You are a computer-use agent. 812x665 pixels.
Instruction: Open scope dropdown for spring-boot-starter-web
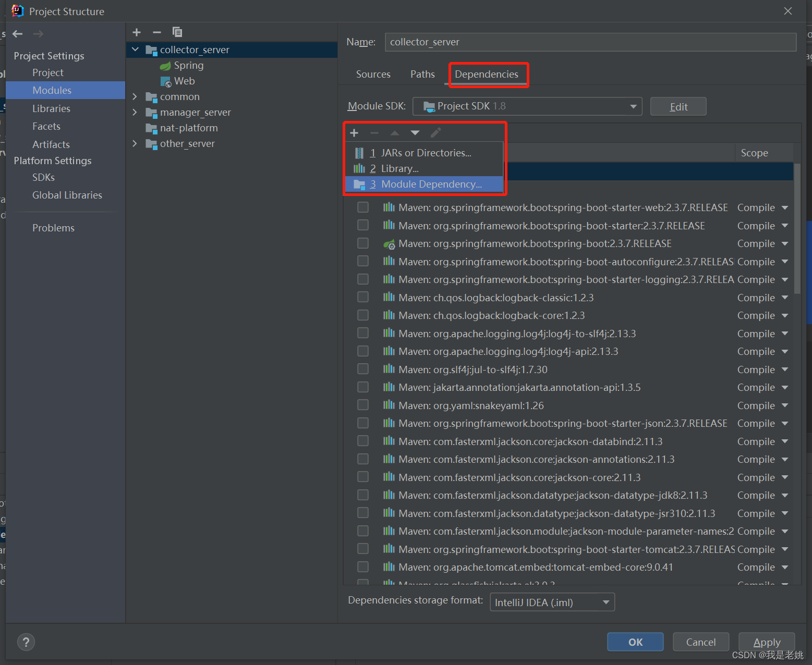(785, 208)
